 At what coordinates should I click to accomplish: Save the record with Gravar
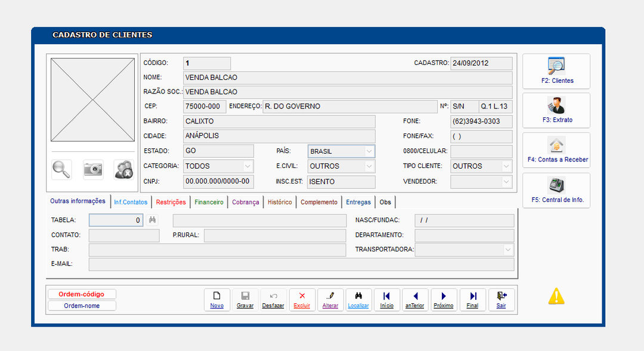click(245, 300)
